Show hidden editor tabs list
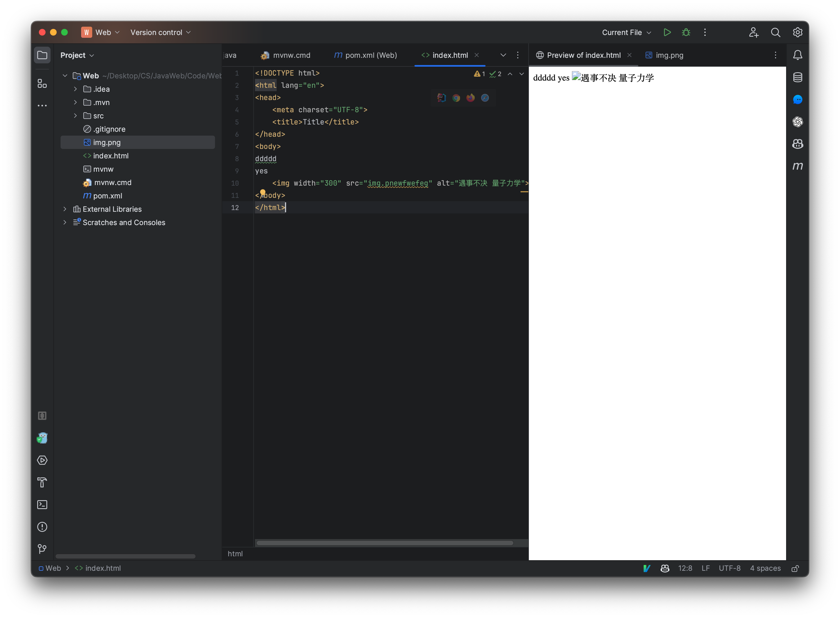 503,55
